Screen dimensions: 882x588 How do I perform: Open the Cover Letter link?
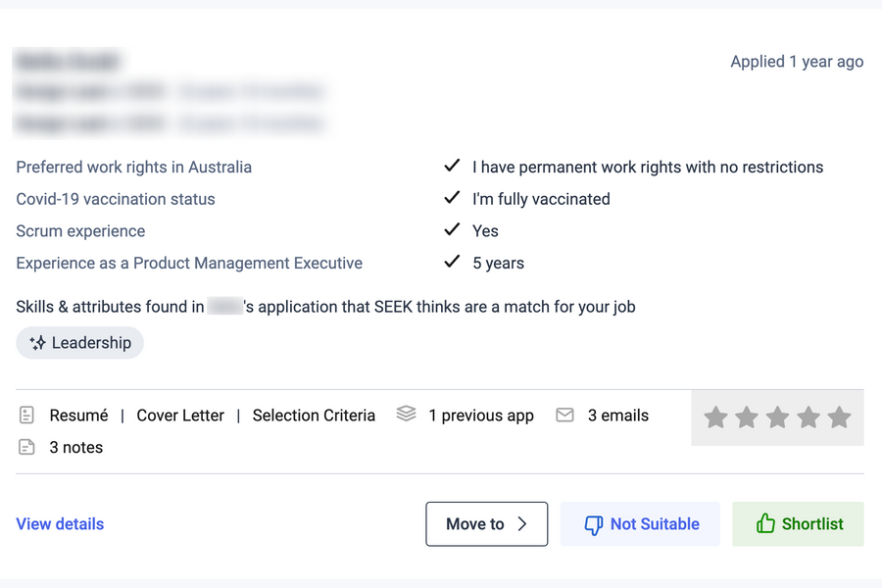[x=180, y=416]
